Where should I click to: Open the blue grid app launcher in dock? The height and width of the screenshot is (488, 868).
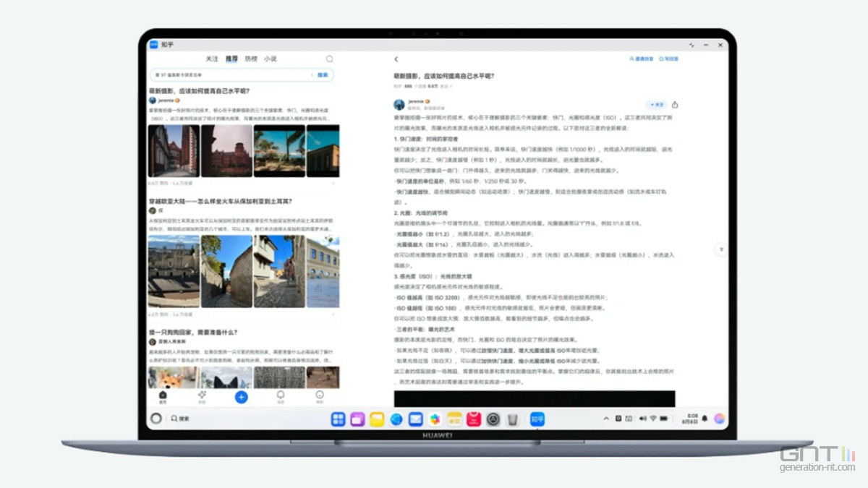tap(338, 419)
